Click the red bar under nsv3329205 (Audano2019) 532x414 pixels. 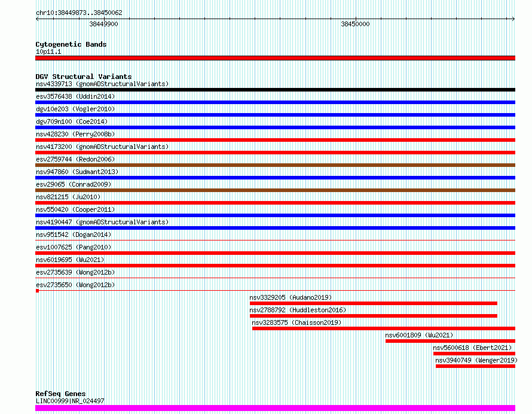374,304
